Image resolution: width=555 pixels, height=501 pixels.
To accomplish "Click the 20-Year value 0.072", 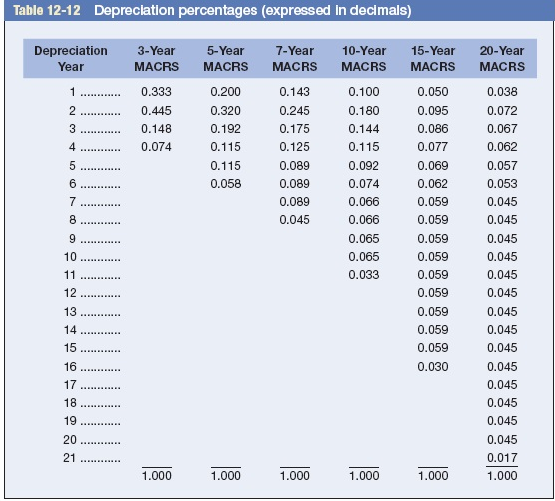I will [x=502, y=111].
